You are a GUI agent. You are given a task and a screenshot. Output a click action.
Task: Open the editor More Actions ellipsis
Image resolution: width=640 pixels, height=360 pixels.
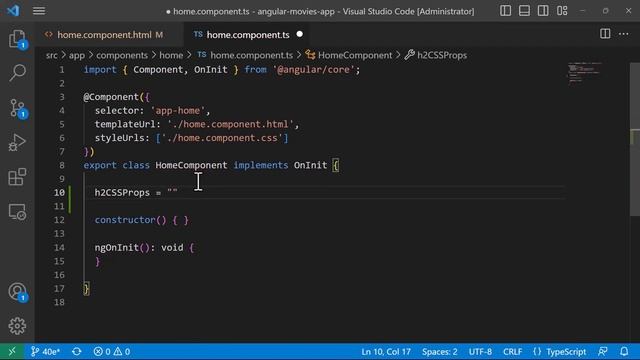pos(624,34)
